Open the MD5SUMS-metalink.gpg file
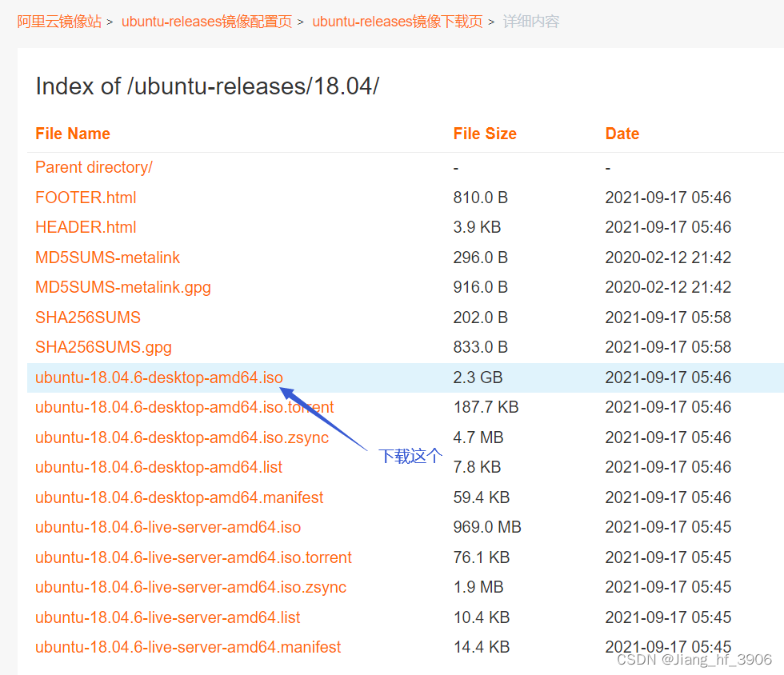784x675 pixels. (x=122, y=287)
